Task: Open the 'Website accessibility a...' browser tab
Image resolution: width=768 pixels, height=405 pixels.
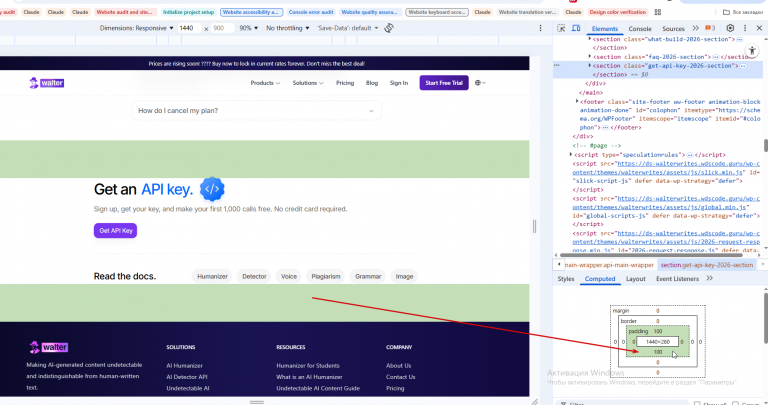Action: (x=251, y=12)
